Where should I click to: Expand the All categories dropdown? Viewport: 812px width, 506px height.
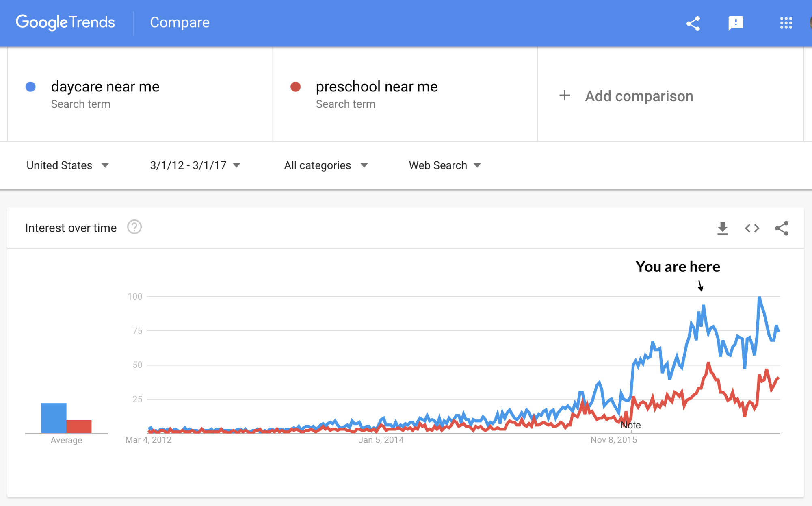326,165
